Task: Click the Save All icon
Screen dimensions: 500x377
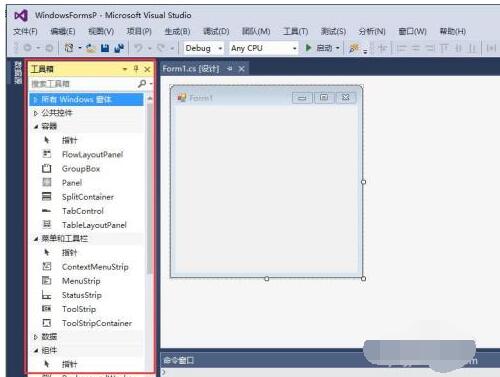Action: click(x=119, y=48)
